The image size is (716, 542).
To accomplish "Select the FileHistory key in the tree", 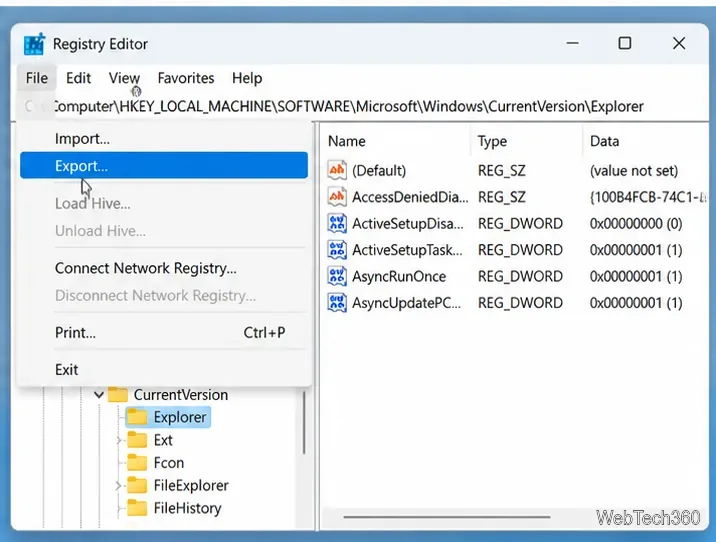I will pos(187,508).
